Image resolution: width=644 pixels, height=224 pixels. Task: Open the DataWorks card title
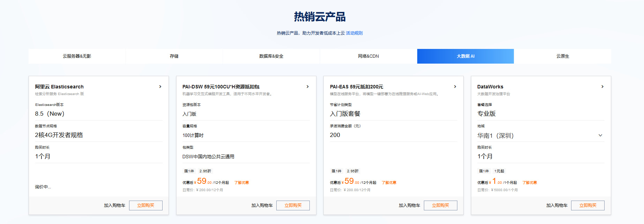point(490,87)
